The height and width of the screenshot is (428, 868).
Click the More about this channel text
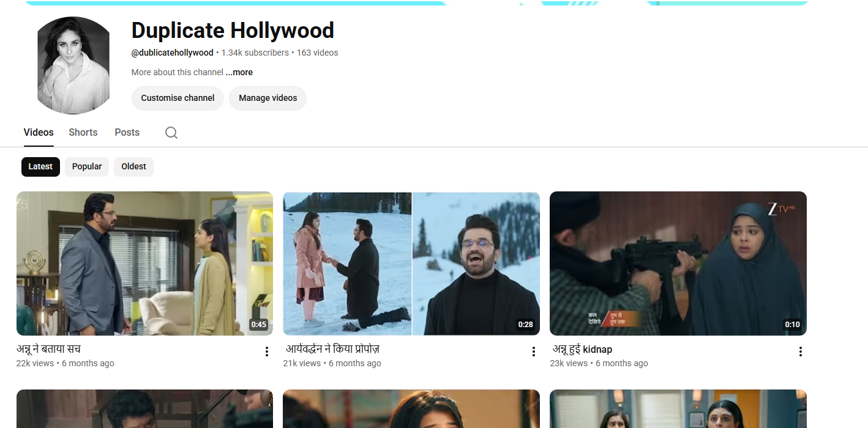click(x=178, y=72)
